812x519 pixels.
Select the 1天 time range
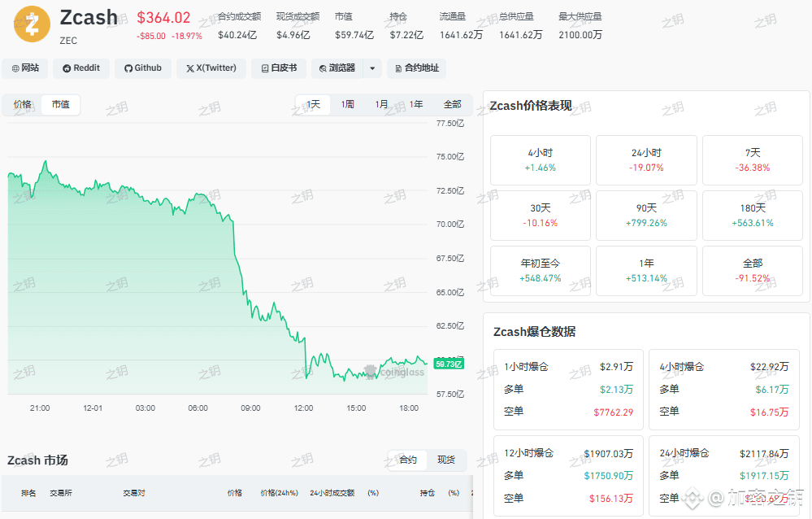313,104
